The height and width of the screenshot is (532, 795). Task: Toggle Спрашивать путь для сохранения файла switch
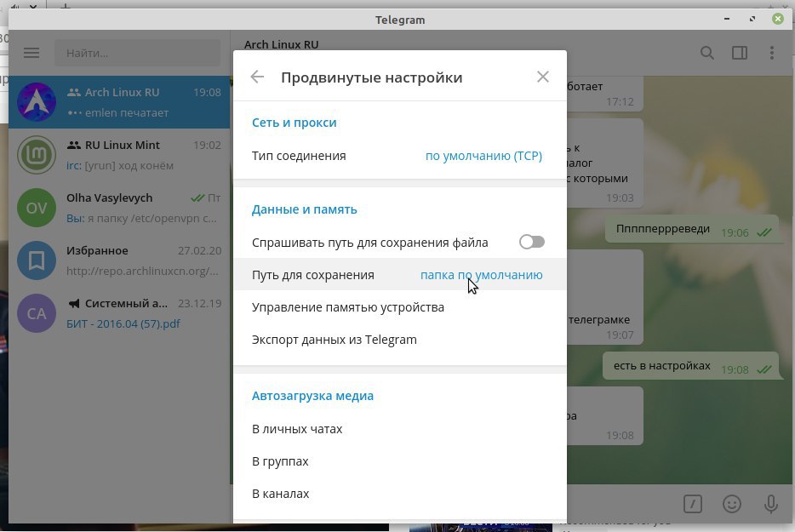(x=532, y=242)
